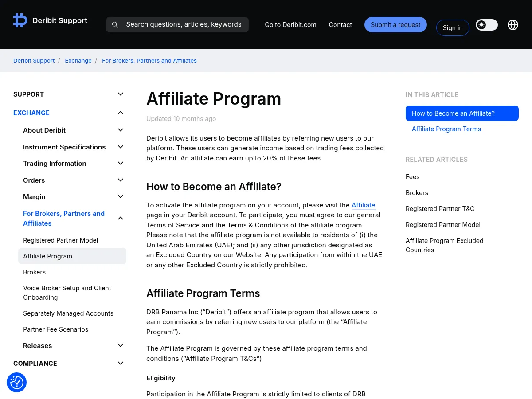This screenshot has width=532, height=399.
Task: Expand the SUPPORT section chevron
Action: point(121,94)
